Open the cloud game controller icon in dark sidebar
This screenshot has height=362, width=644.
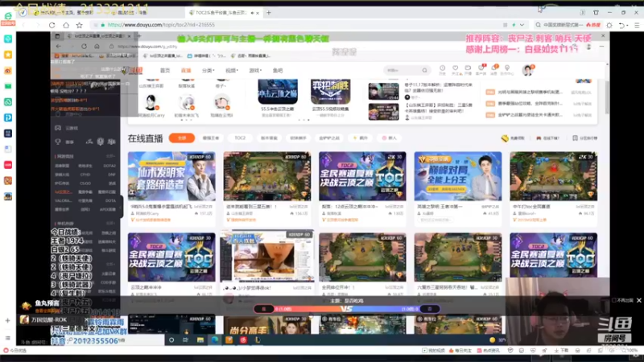click(x=58, y=128)
